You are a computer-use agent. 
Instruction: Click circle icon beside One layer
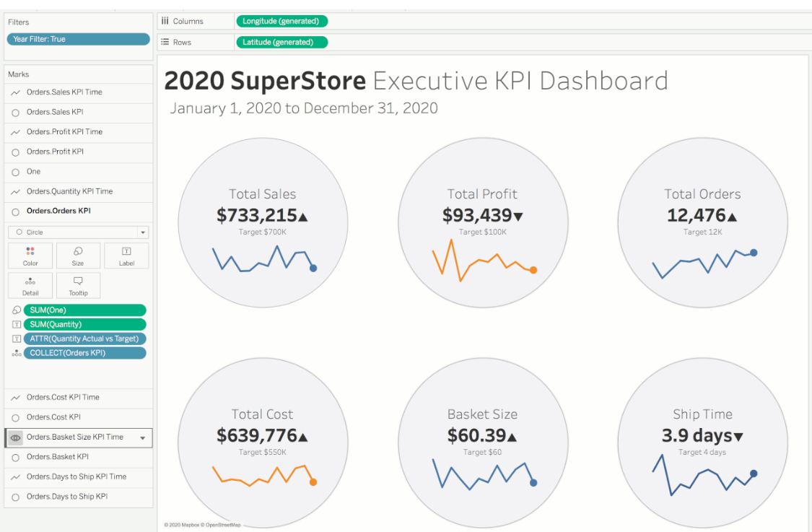pos(16,172)
